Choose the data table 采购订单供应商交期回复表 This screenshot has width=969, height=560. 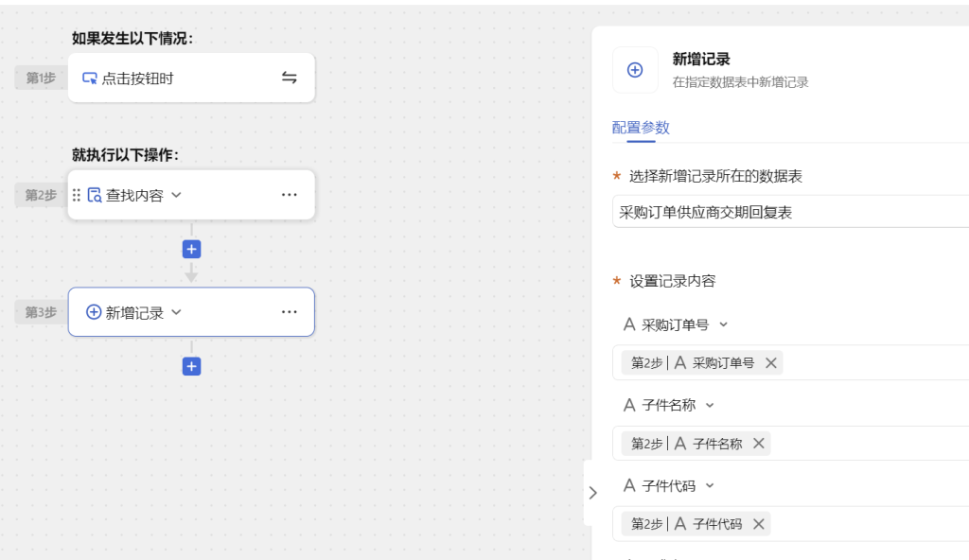[x=791, y=212]
